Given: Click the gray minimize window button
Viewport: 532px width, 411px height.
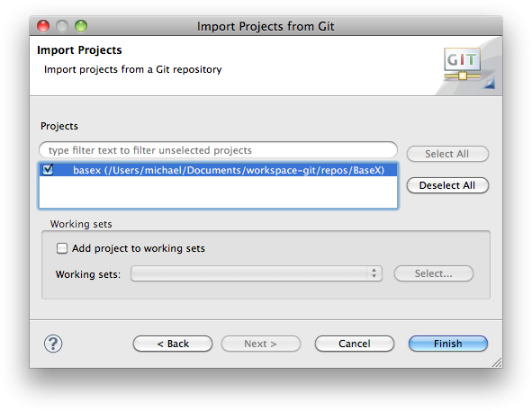Looking at the screenshot, I should pos(62,26).
